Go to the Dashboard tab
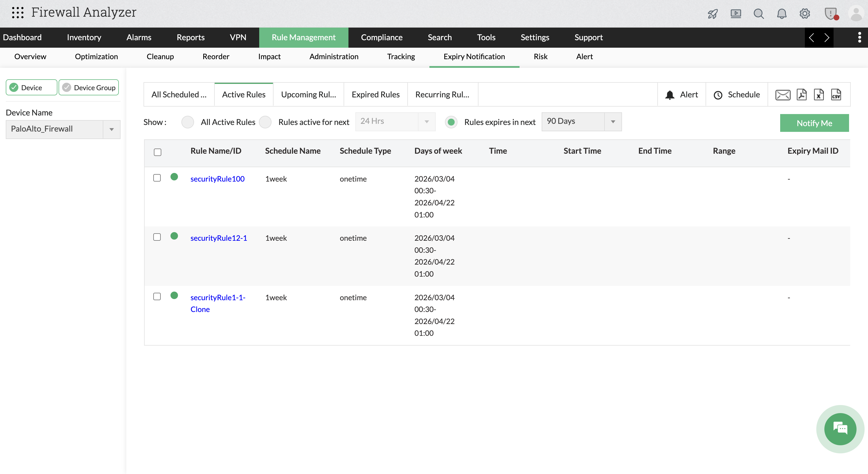Image resolution: width=868 pixels, height=474 pixels. [22, 37]
